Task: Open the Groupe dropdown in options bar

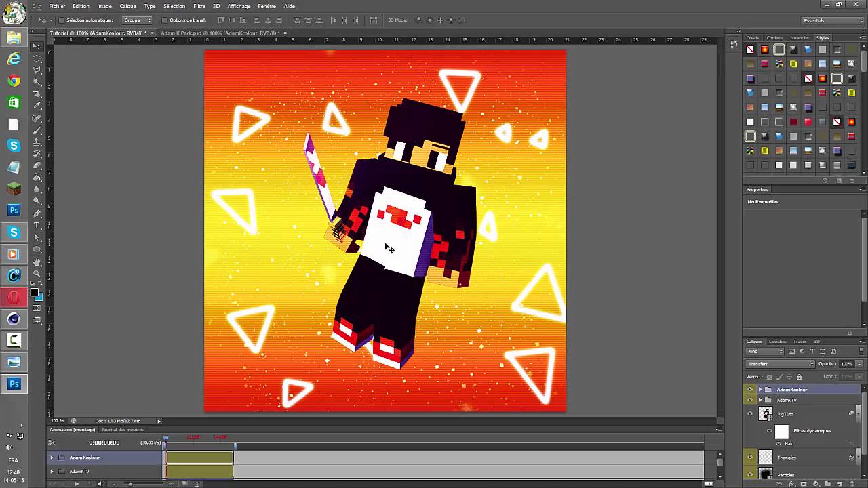Action: [x=137, y=20]
